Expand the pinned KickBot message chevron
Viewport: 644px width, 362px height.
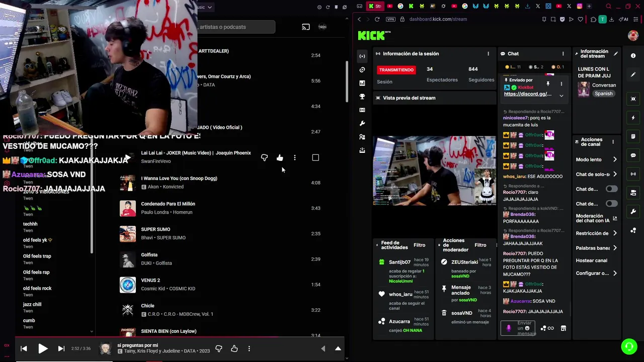(x=561, y=96)
